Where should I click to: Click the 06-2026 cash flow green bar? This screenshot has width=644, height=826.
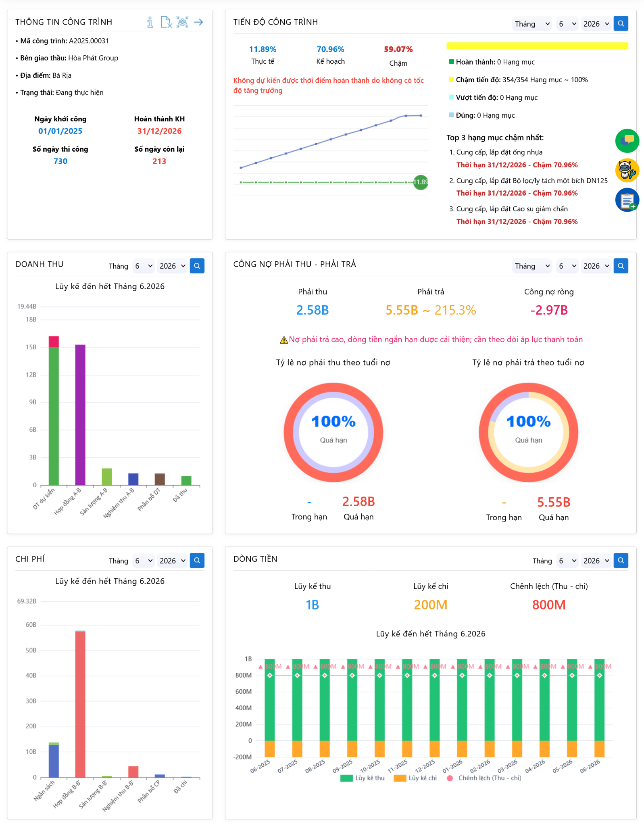click(x=600, y=700)
